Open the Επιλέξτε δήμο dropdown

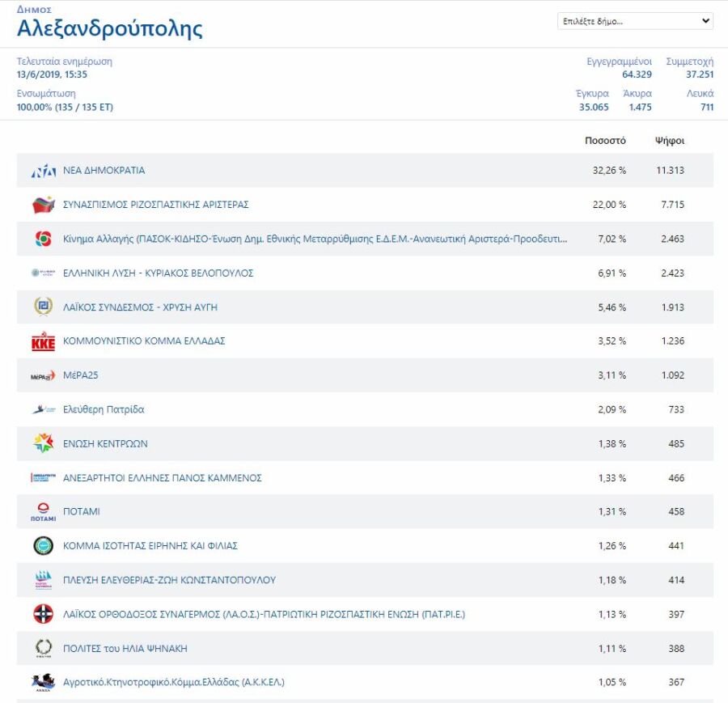pyautogui.click(x=635, y=21)
